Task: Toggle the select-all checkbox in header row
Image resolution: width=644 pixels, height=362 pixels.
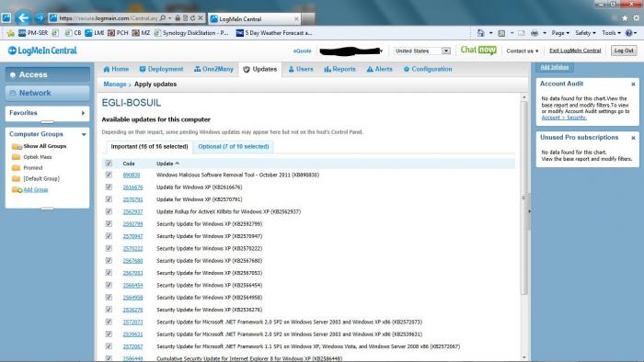Action: [x=109, y=164]
